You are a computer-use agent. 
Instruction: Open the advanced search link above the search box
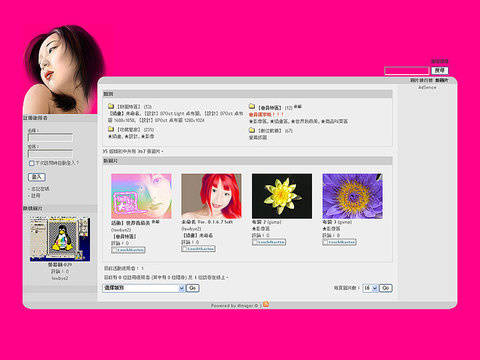tap(439, 61)
